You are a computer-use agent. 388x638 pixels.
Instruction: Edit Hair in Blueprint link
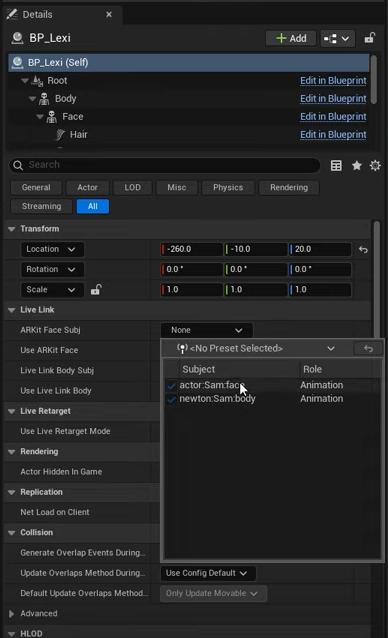(333, 134)
